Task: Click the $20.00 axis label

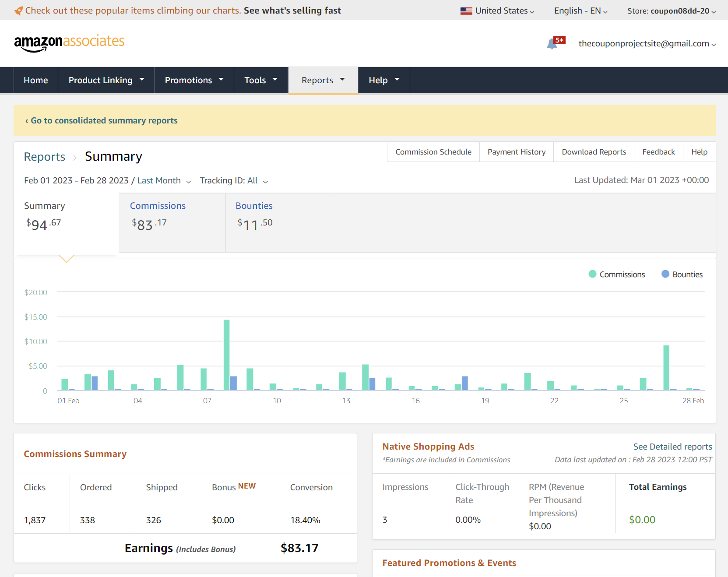Action: tap(35, 292)
